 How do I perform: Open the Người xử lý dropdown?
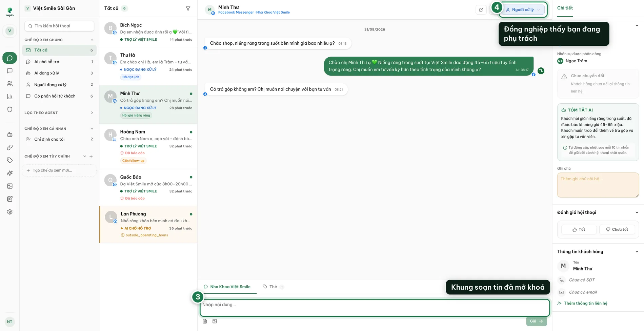coord(523,10)
